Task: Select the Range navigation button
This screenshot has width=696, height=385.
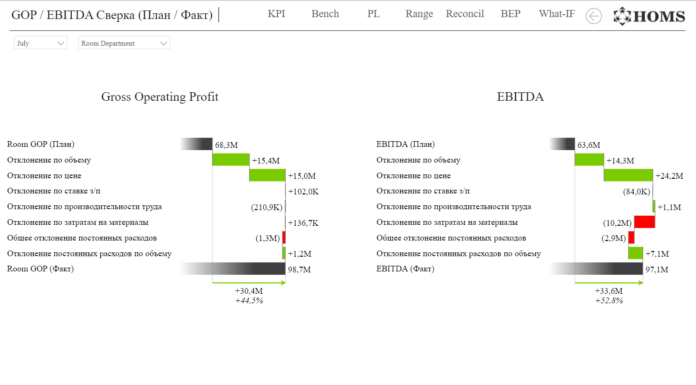Action: tap(419, 14)
